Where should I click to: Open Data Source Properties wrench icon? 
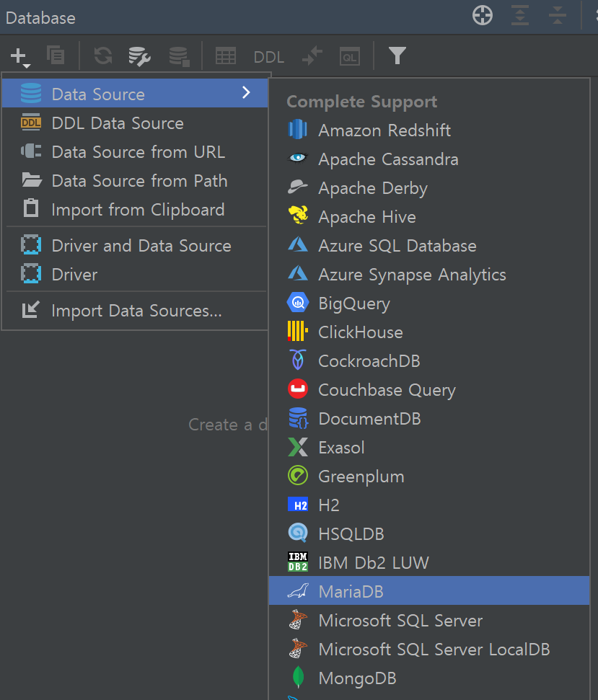pyautogui.click(x=139, y=56)
